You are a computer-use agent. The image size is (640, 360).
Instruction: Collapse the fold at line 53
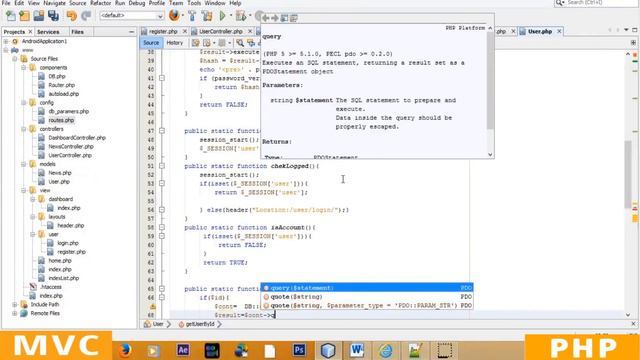pyautogui.click(x=162, y=184)
